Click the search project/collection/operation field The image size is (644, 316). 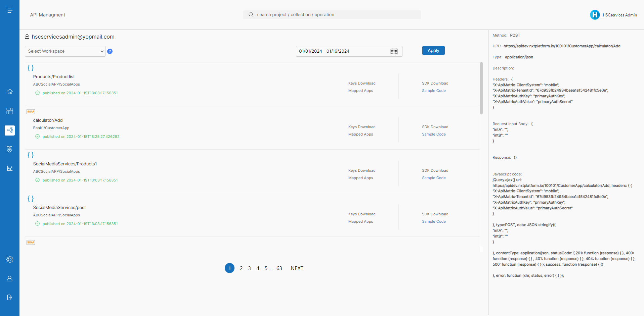coord(332,15)
